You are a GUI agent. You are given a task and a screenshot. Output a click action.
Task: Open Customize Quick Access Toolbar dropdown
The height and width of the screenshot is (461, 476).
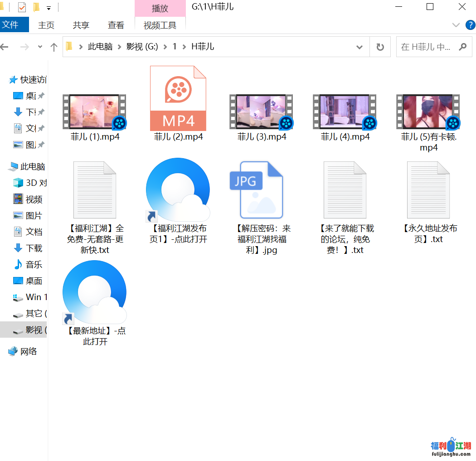pyautogui.click(x=49, y=8)
